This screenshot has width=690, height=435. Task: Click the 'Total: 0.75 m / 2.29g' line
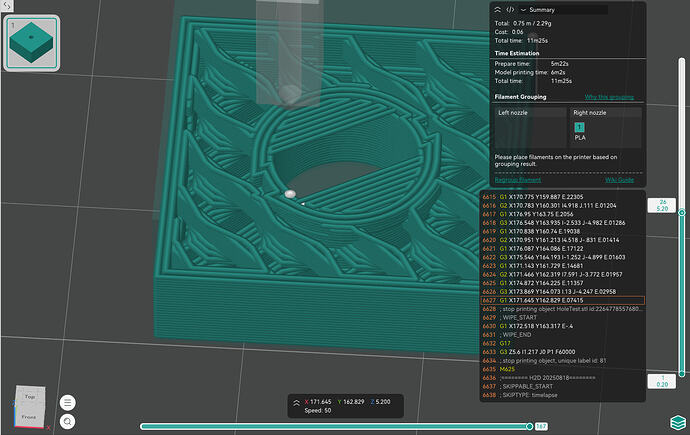coord(523,23)
